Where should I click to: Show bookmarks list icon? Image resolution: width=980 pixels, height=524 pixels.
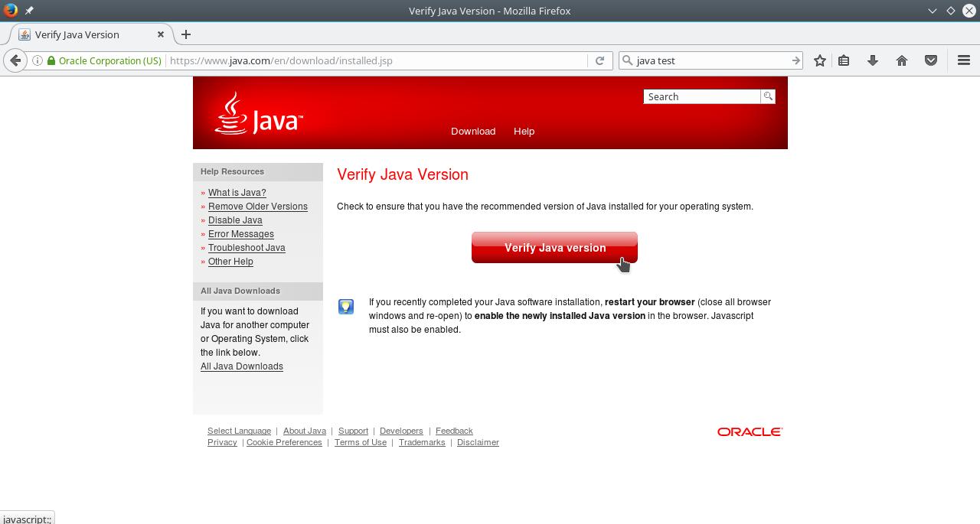844,60
